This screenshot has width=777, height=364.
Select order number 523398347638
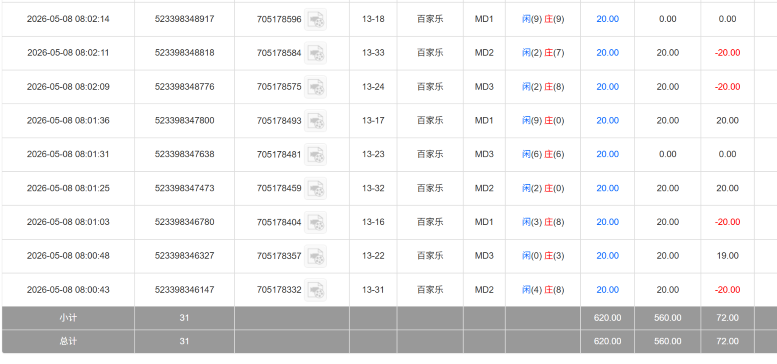pyautogui.click(x=184, y=154)
